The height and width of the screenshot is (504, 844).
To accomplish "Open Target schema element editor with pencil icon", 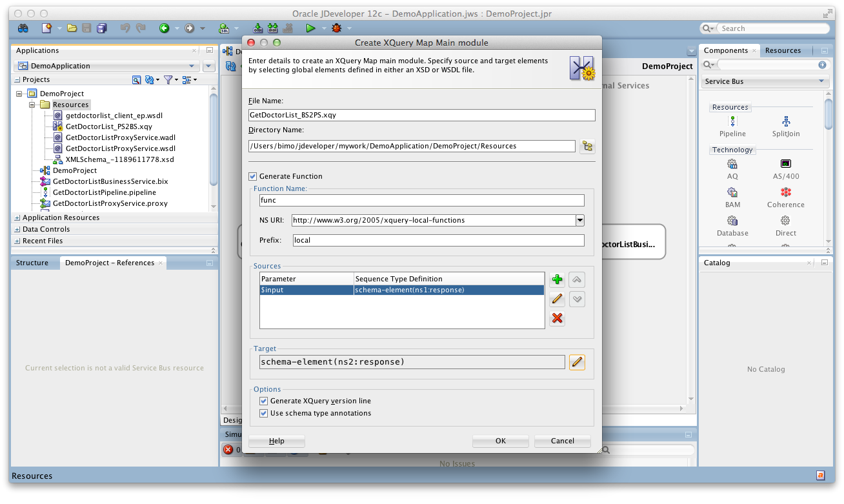I will tap(577, 362).
